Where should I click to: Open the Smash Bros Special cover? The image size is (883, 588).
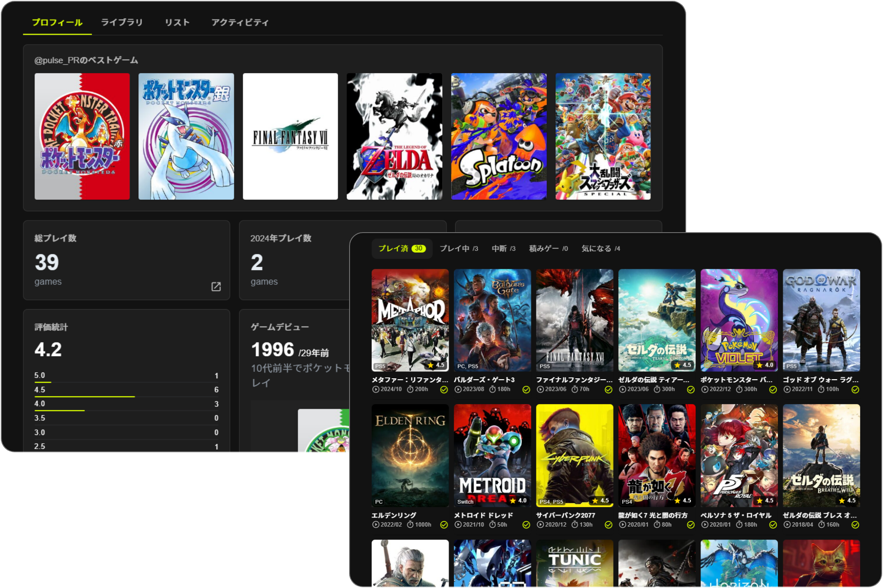click(603, 136)
